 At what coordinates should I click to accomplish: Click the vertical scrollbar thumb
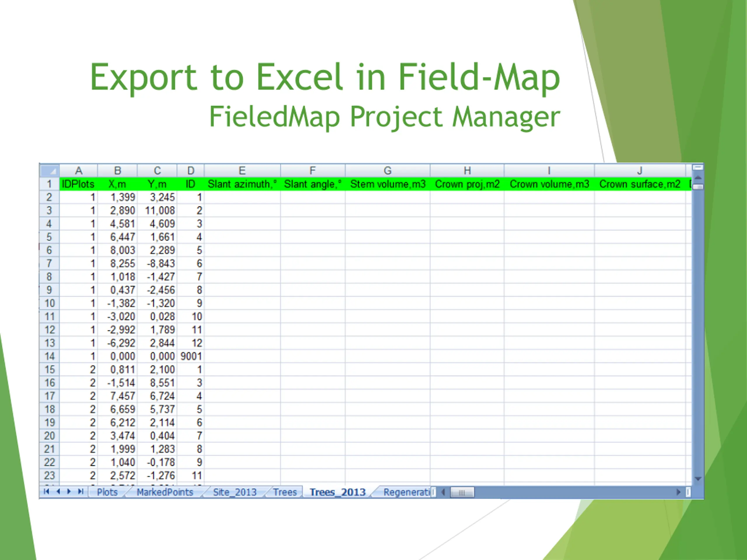(x=698, y=187)
